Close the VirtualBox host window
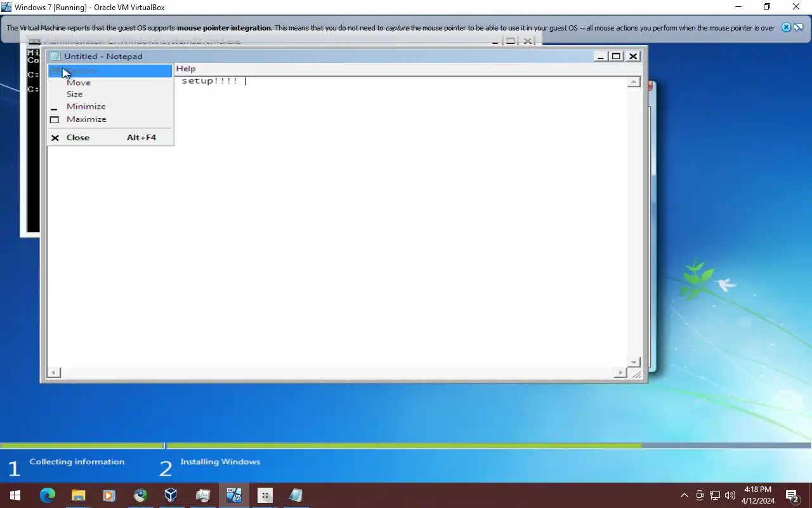Viewport: 812px width, 508px height. [x=796, y=7]
